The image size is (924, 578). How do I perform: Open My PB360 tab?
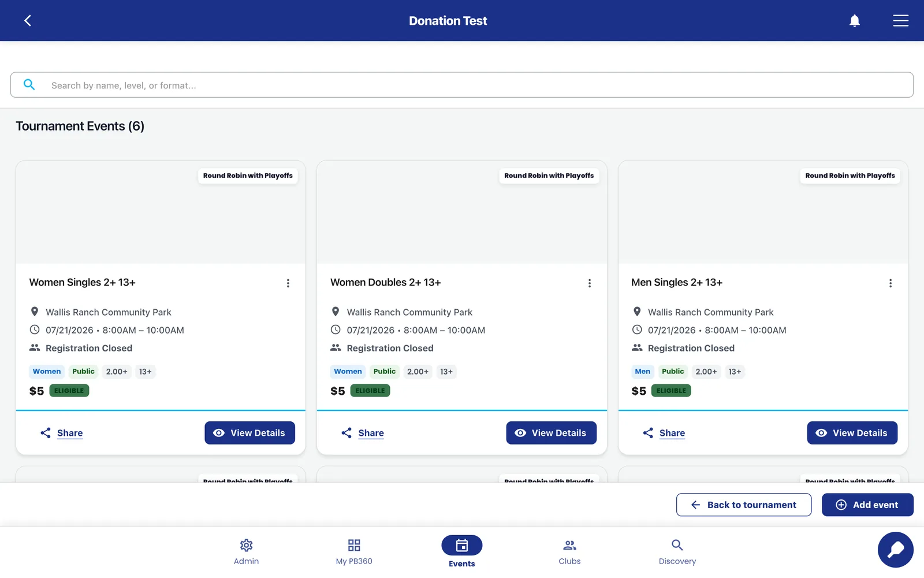coord(354,552)
